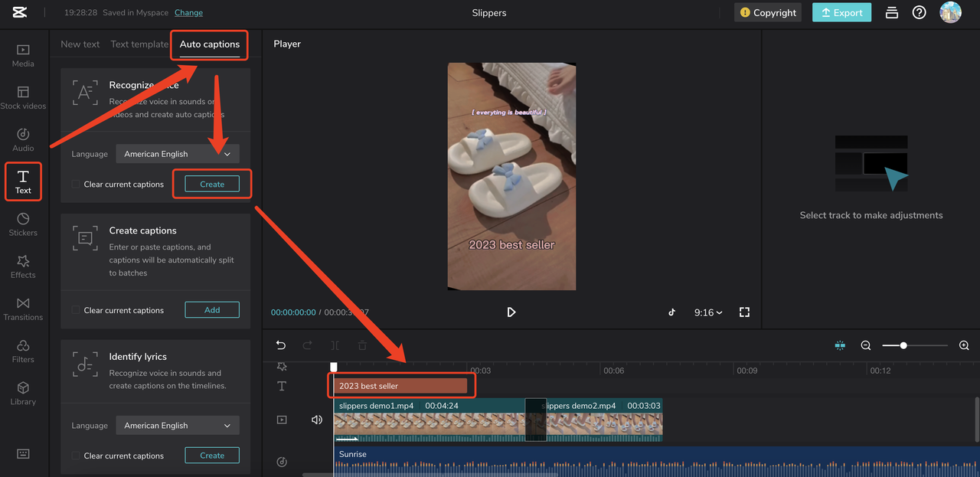The height and width of the screenshot is (477, 980).
Task: Open the Stickers panel in sidebar
Action: click(23, 224)
